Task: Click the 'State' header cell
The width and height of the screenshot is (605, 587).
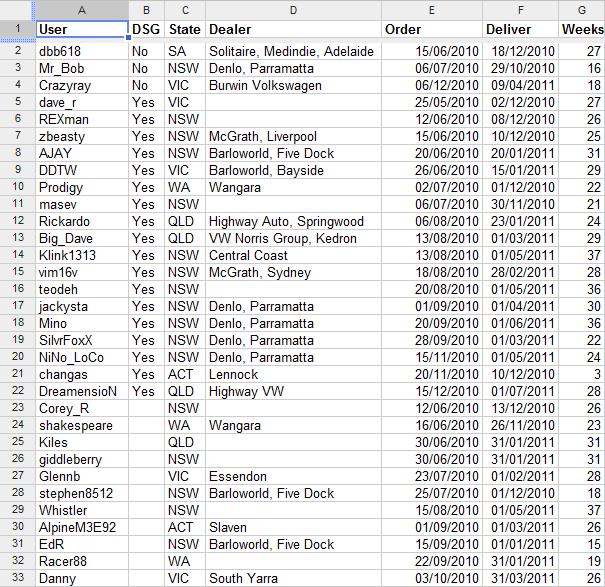Action: tap(185, 29)
